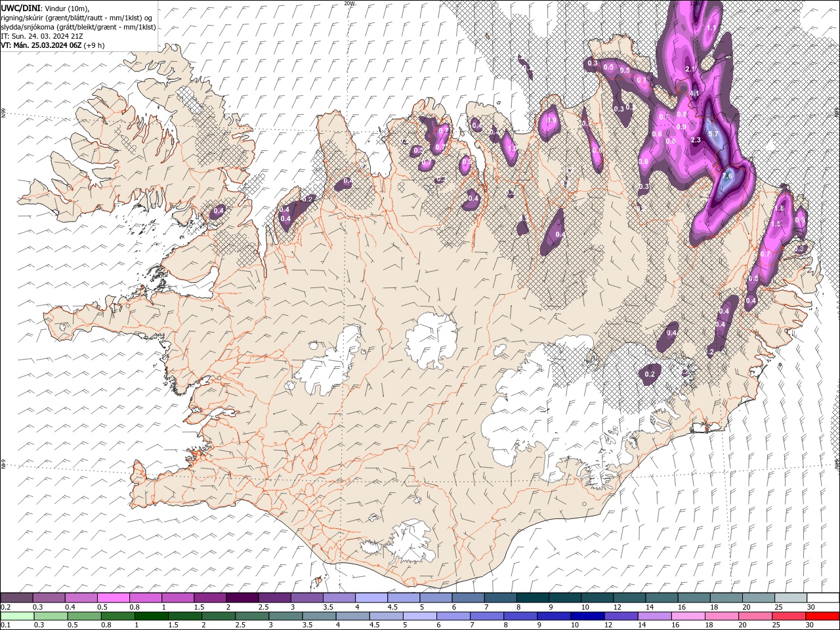Screen dimensions: 840x630
Task: Click the 4.1 precipitation value on the map
Action: pyautogui.click(x=694, y=94)
